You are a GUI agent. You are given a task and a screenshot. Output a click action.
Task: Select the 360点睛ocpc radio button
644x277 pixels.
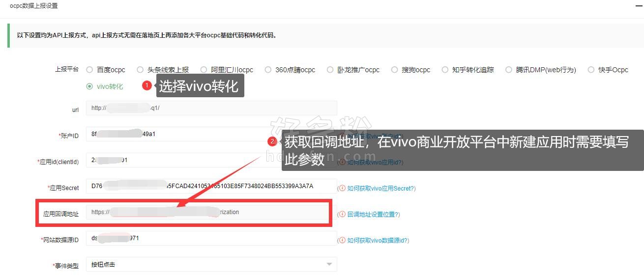pos(268,70)
